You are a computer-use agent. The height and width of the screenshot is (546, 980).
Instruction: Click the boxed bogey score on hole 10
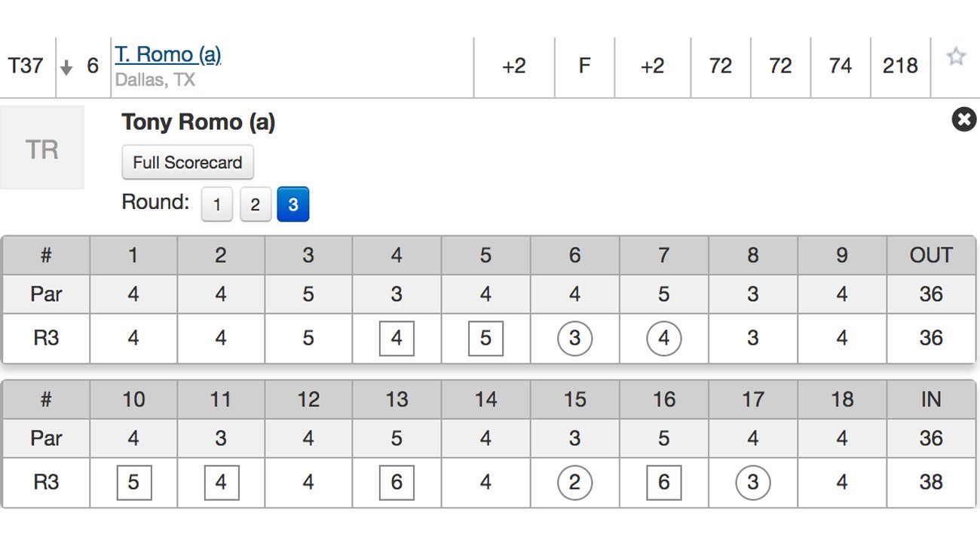pos(134,483)
